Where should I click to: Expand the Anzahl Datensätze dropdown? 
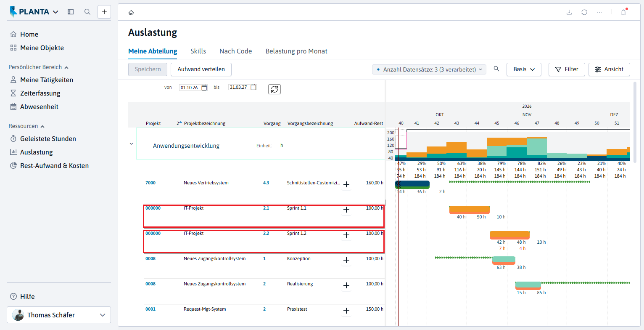coord(429,69)
